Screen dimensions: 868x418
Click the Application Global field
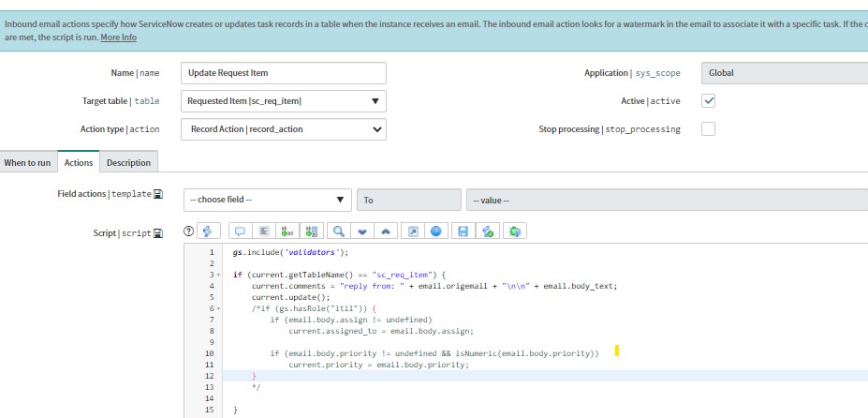point(785,73)
